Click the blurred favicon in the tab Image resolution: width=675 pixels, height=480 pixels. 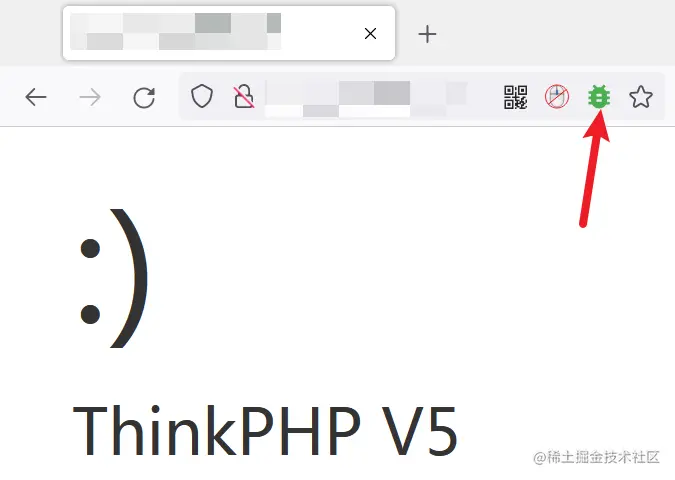78,32
